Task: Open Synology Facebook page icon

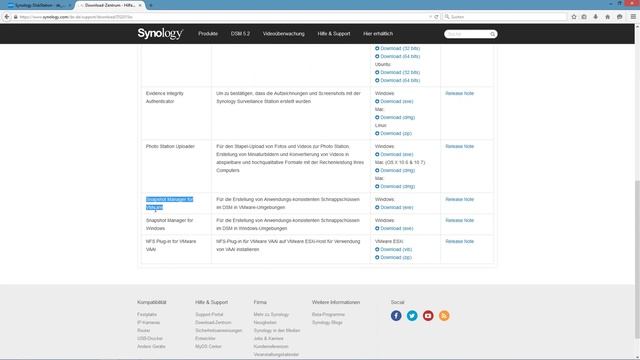Action: 396,316
